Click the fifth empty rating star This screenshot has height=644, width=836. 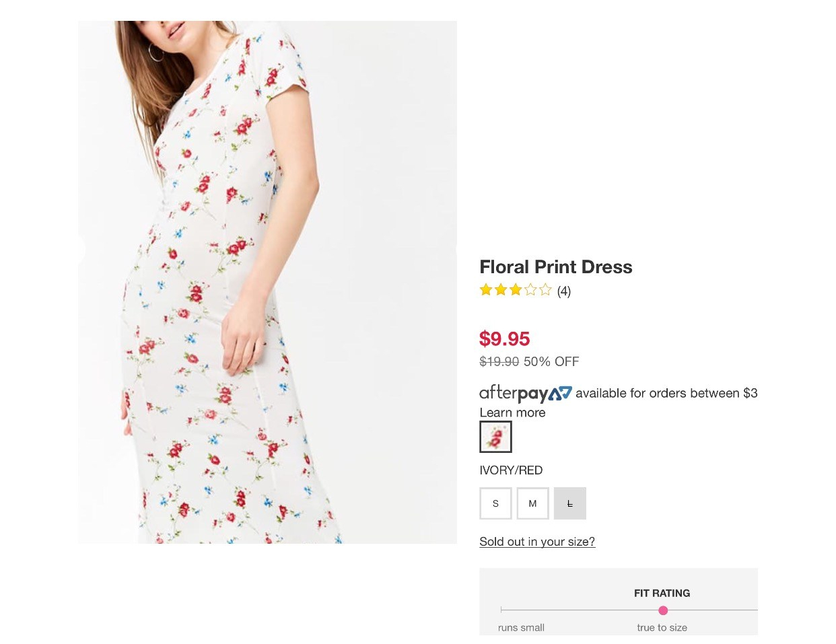tap(545, 290)
